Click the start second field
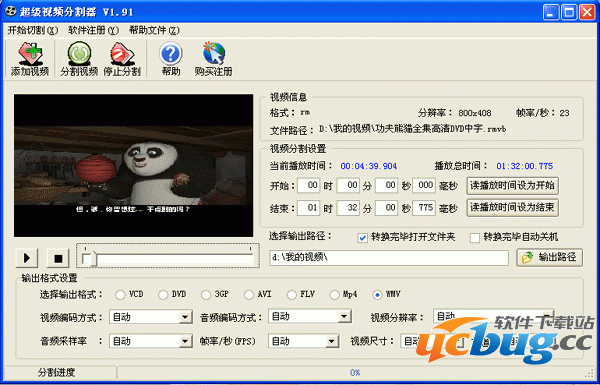Viewport: 600px width, 385px height. click(x=386, y=186)
